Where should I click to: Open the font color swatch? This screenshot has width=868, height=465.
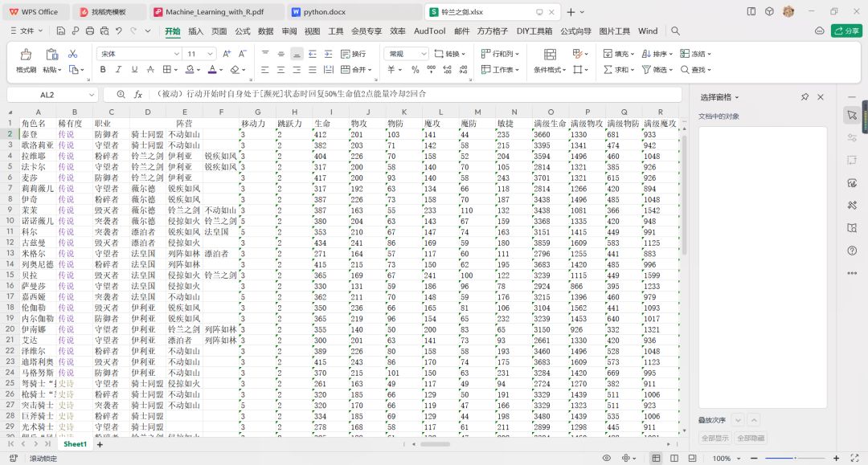212,70
